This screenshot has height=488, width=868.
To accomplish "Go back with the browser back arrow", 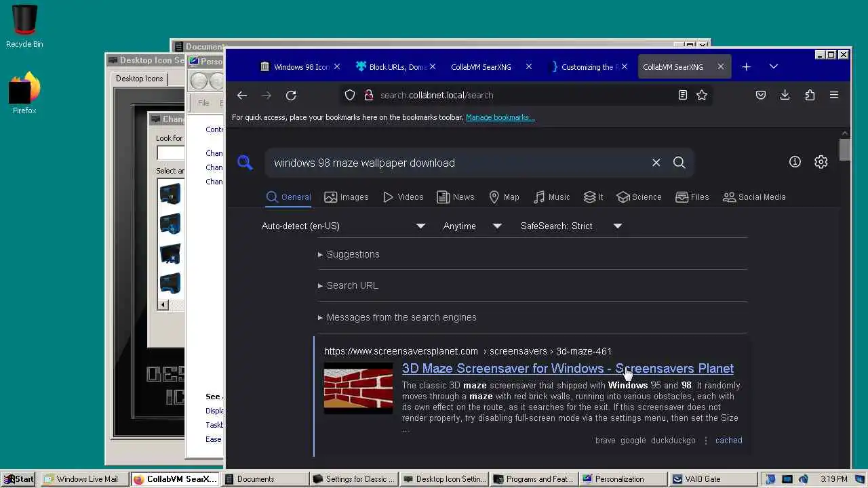I will (242, 96).
